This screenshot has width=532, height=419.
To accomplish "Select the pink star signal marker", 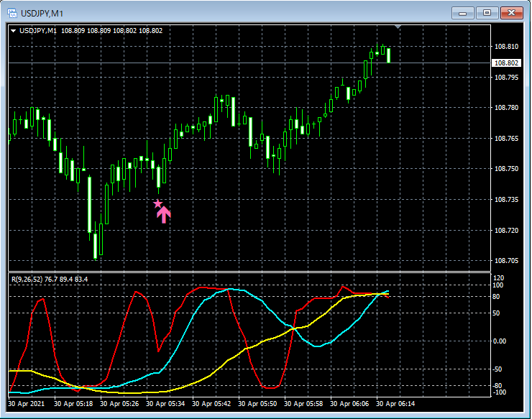I will coord(157,203).
